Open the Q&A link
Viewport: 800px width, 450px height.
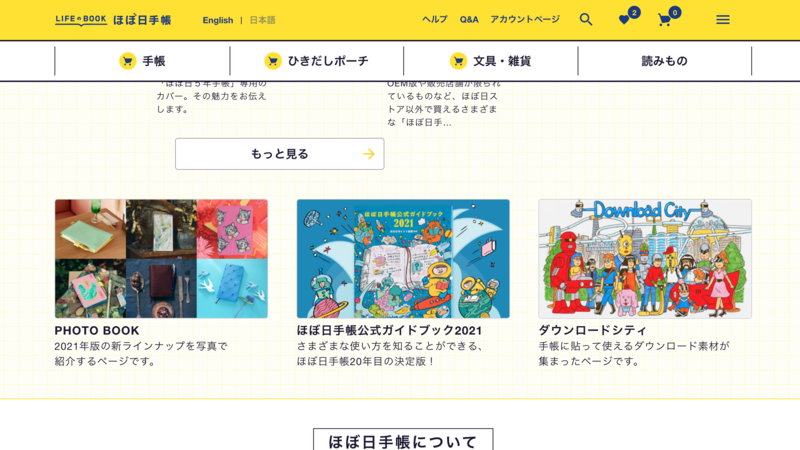469,19
